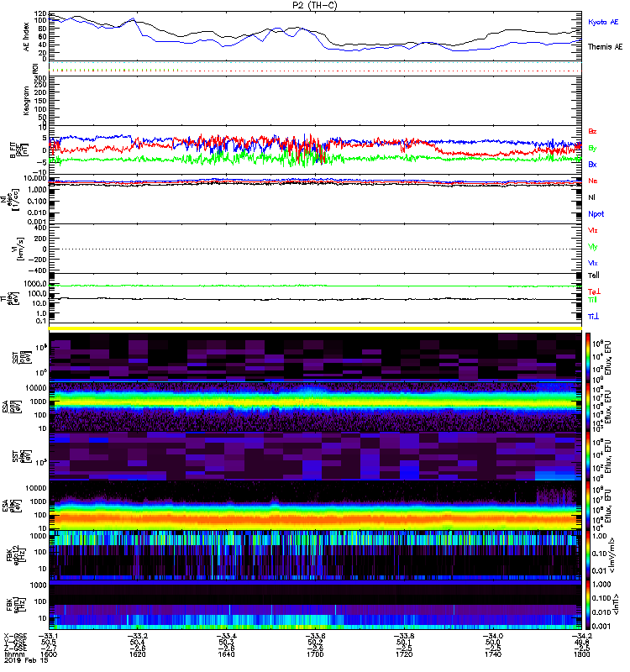Click the Vi [km/s] axis label
630x672 pixels.
[20, 249]
